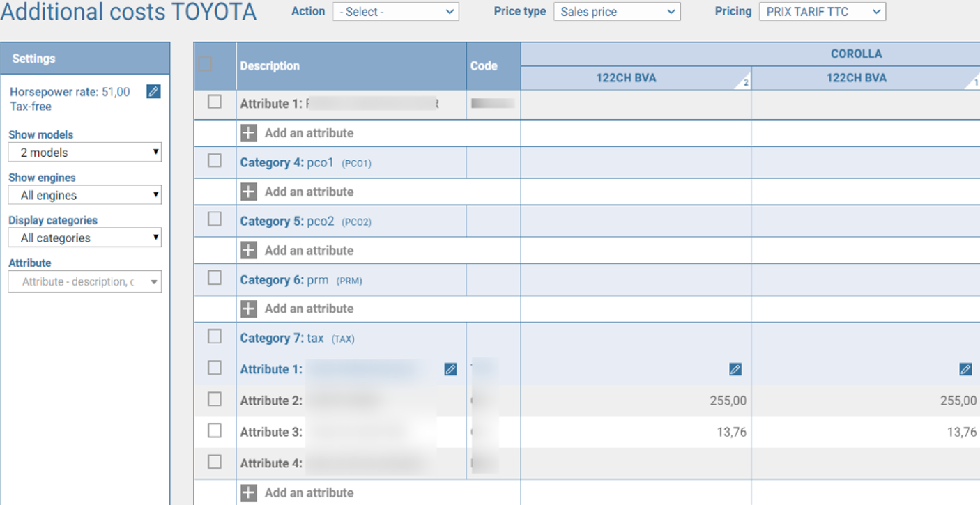Screen dimensions: 980x505
Task: Check the Category 5 pco2 checkbox
Action: click(215, 219)
